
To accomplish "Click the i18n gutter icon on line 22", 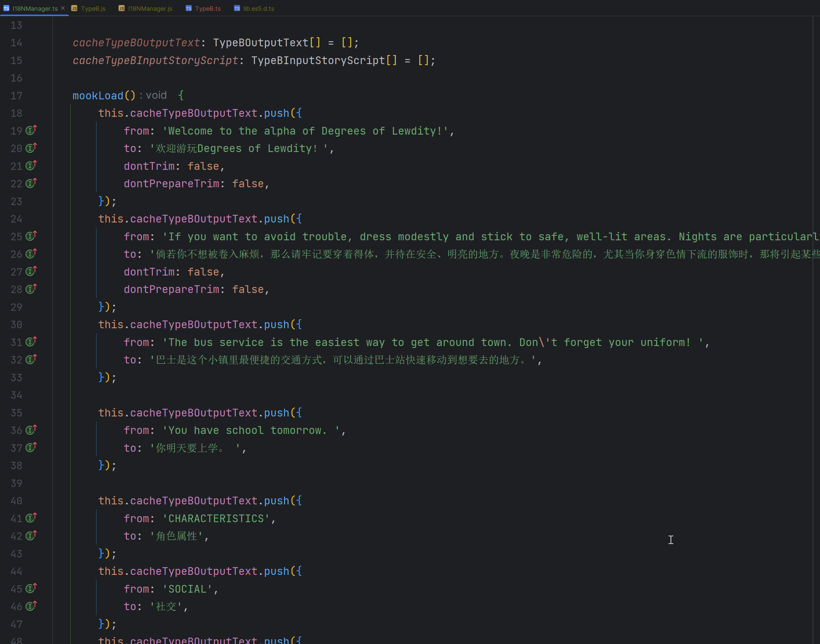I will (x=31, y=184).
